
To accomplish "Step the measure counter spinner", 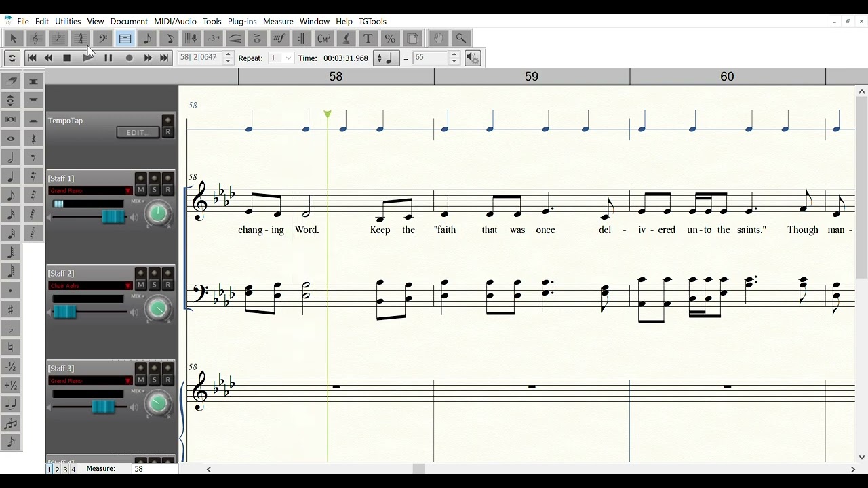I will pos(228,58).
